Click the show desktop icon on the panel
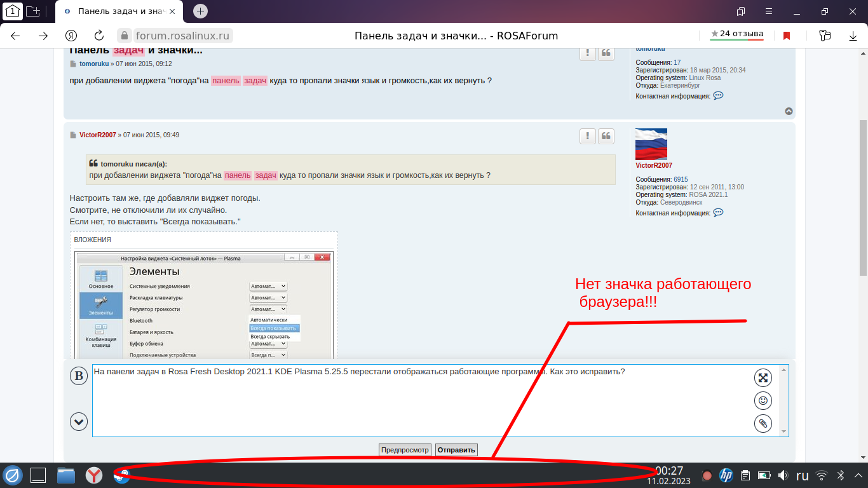Screen dimensions: 868x488 pos(39,475)
